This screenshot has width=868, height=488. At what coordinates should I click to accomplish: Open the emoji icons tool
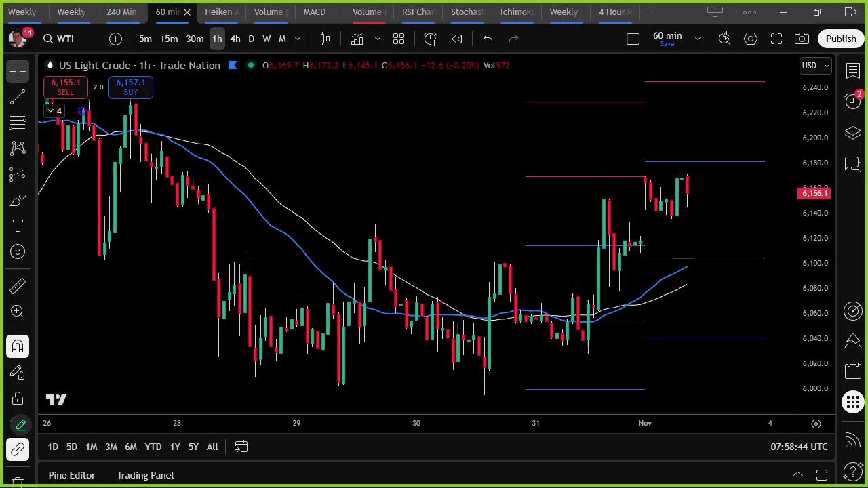click(x=18, y=251)
